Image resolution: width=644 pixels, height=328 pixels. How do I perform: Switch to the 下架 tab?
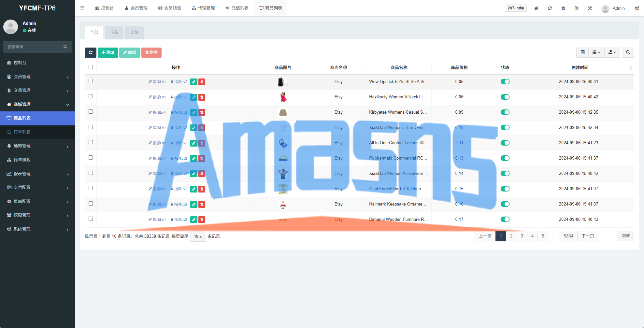pos(114,33)
